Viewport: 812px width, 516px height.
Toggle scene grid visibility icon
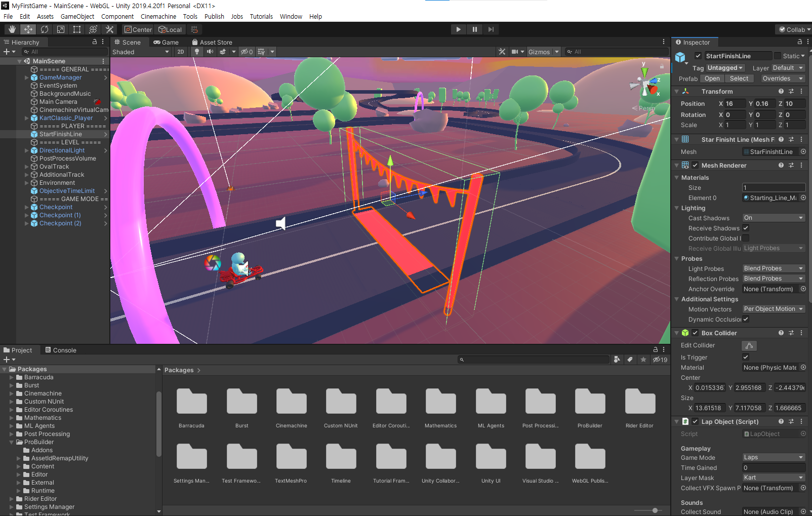pos(261,52)
